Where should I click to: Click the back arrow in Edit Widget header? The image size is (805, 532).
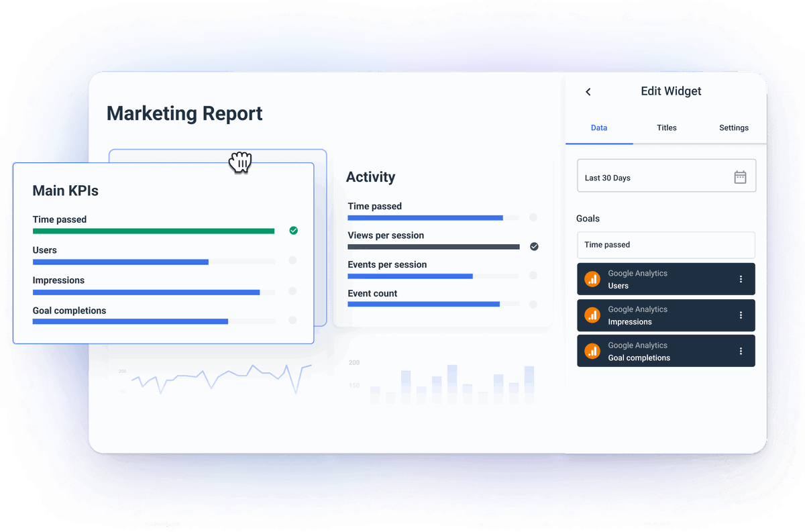tap(588, 91)
